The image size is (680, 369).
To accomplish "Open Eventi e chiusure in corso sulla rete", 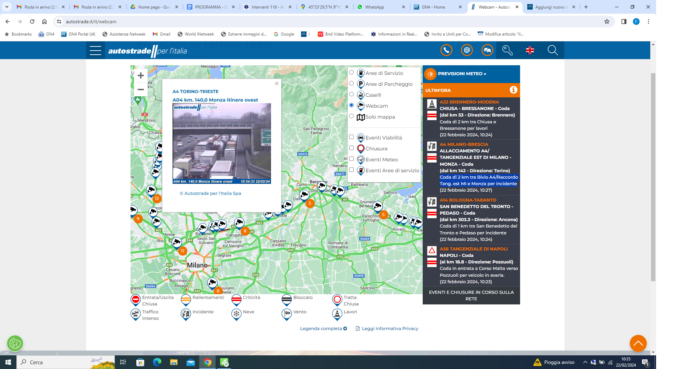I will 471,295.
